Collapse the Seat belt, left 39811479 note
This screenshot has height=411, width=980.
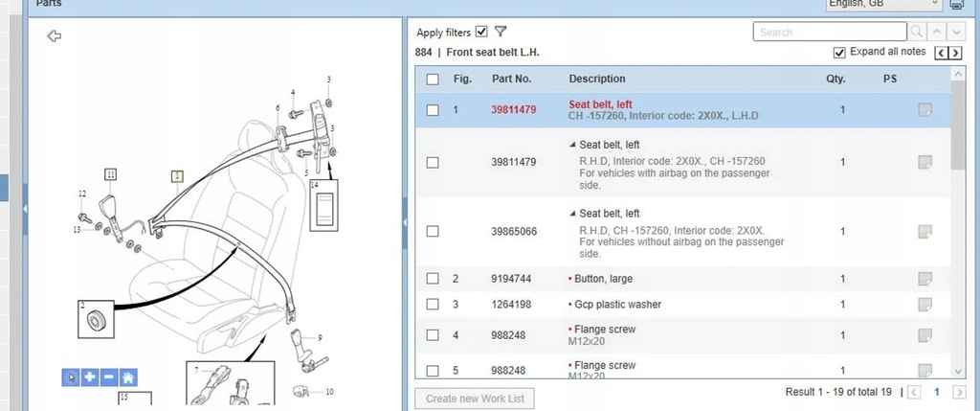[572, 145]
